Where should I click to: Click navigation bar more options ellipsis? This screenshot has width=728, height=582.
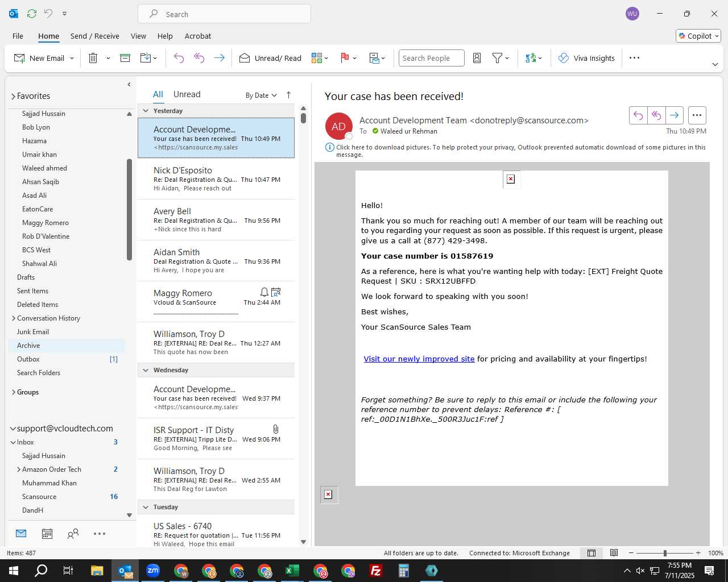tap(100, 534)
